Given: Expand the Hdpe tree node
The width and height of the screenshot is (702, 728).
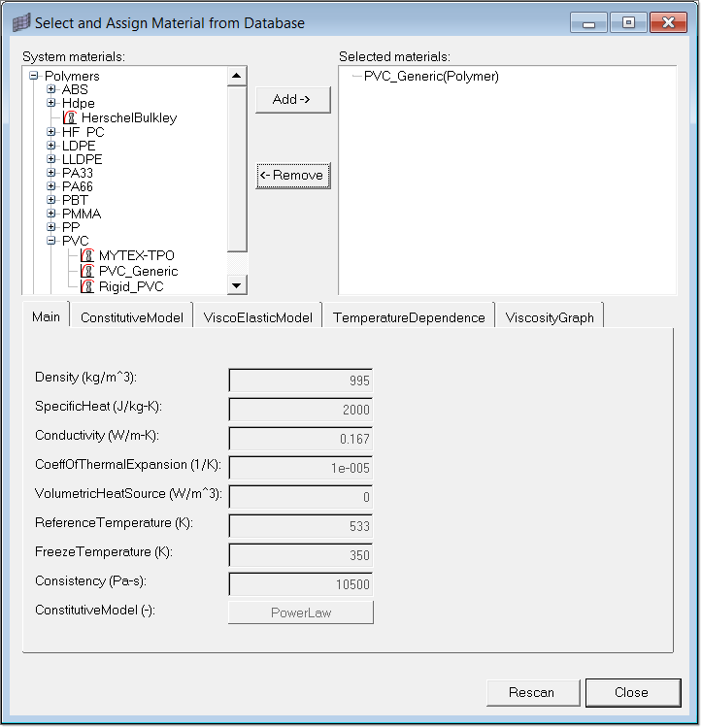Looking at the screenshot, I should click(x=51, y=104).
